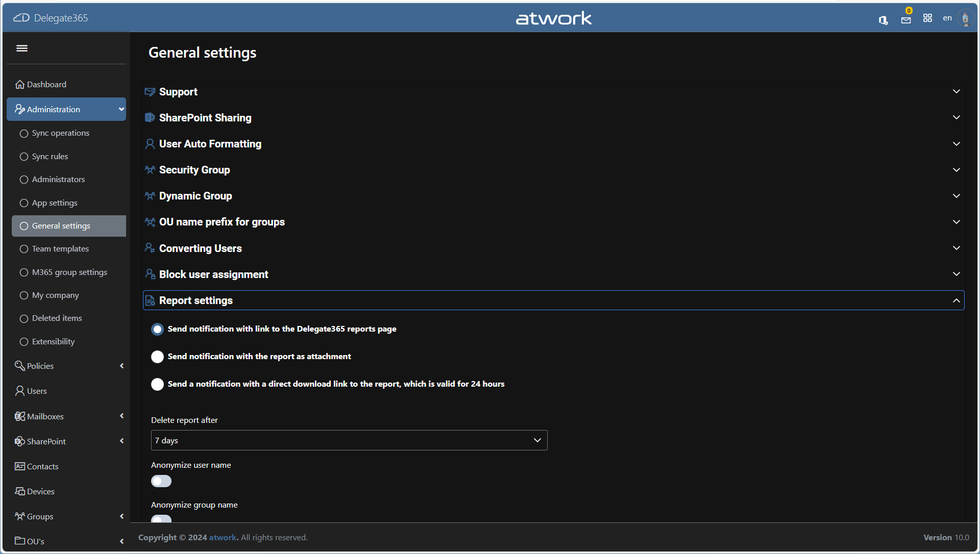Image resolution: width=980 pixels, height=554 pixels.
Task: Select General settings menu item
Action: (69, 226)
